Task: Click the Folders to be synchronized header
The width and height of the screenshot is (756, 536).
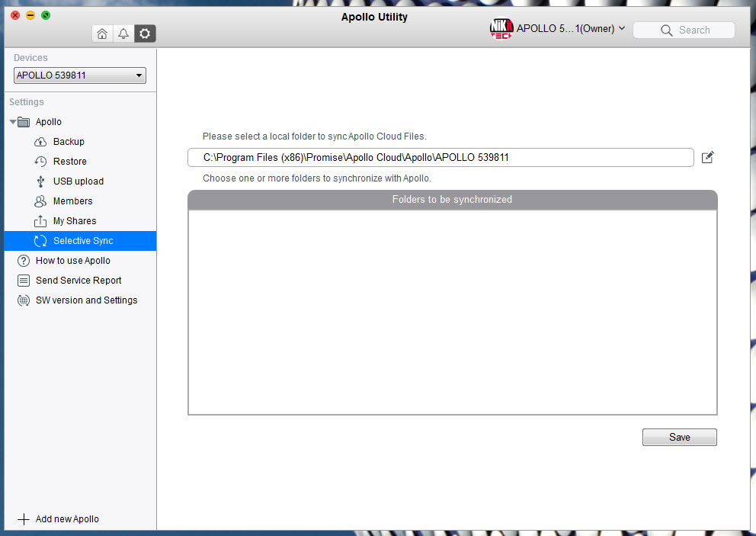Action: click(x=452, y=200)
